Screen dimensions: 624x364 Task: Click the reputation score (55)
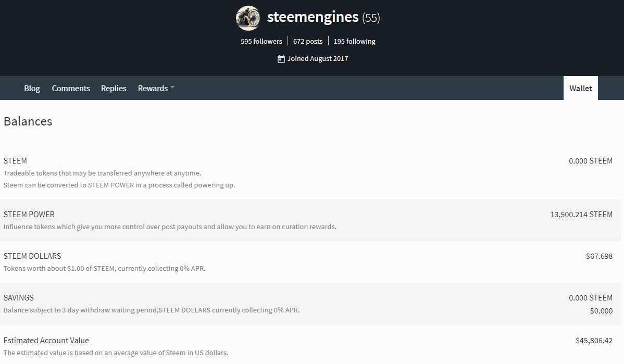click(x=371, y=18)
